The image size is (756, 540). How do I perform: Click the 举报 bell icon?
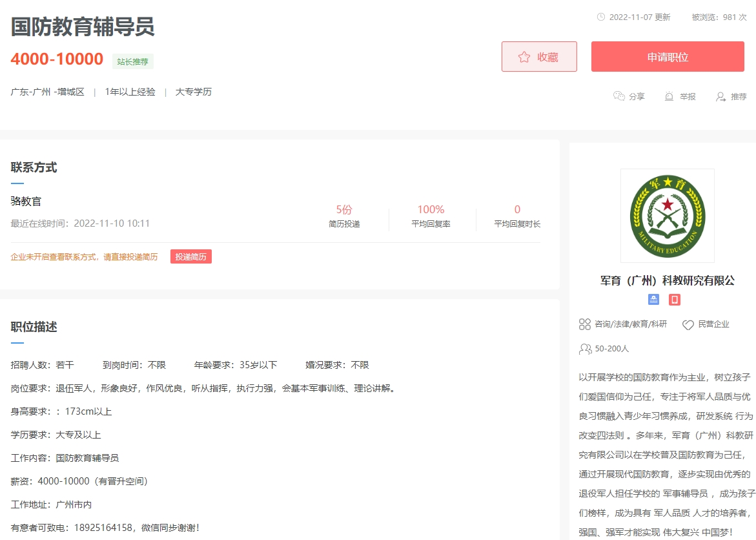coord(669,96)
